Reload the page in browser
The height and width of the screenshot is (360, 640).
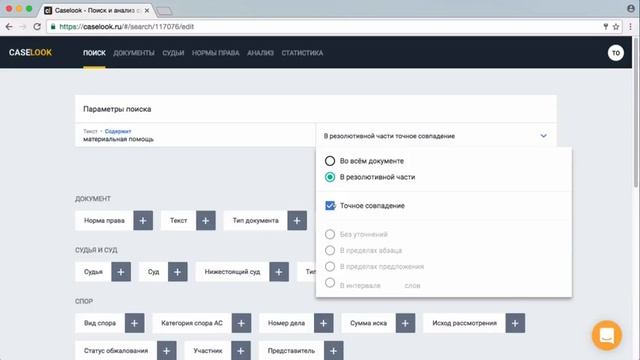click(x=37, y=27)
